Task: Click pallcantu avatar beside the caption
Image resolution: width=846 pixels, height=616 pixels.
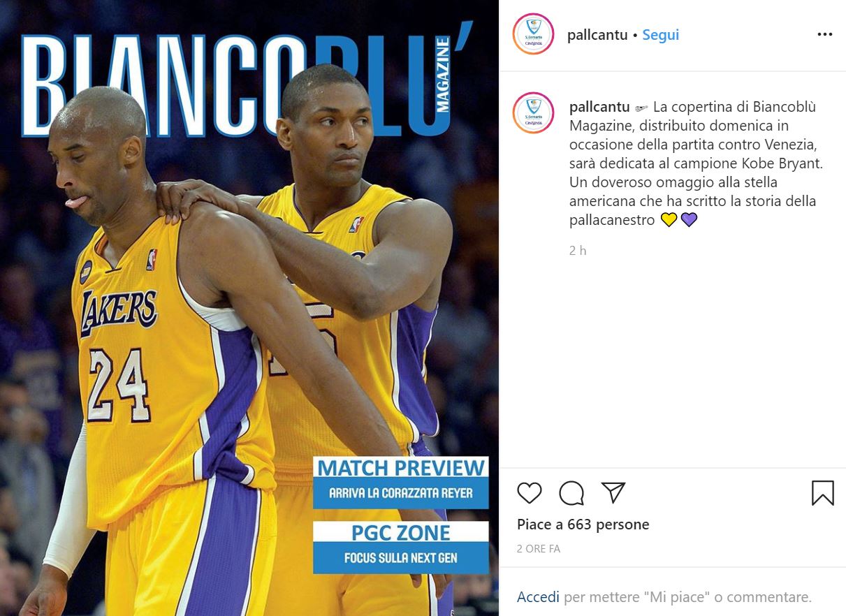Action: pos(533,113)
